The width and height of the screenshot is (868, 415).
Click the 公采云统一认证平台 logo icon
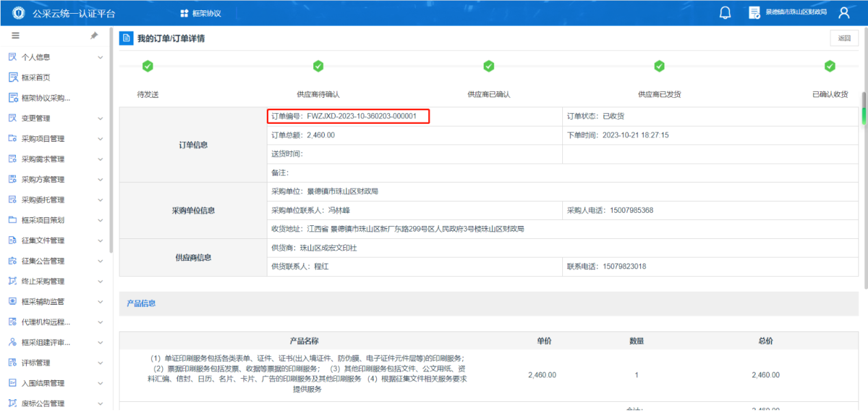[x=16, y=13]
